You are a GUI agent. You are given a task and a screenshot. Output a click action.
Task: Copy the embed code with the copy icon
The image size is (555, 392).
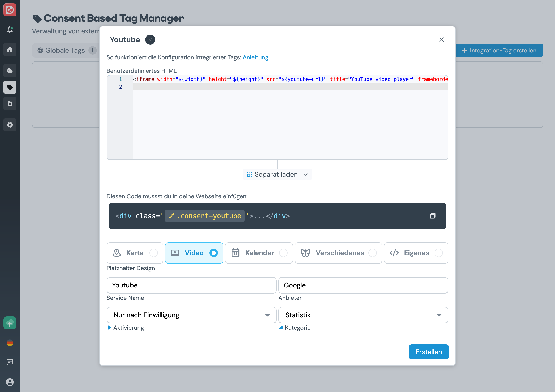click(x=433, y=216)
